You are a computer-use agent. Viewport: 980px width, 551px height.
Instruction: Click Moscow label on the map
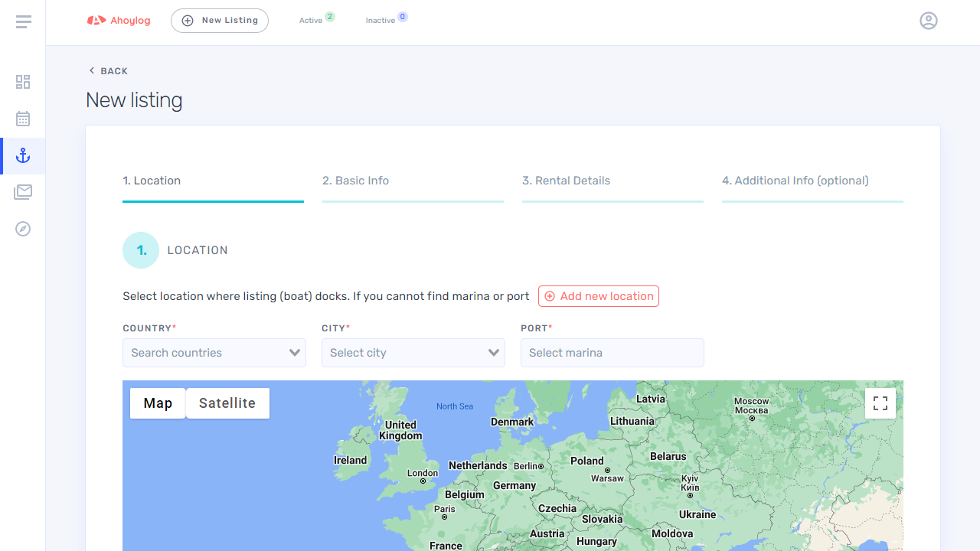click(x=752, y=406)
